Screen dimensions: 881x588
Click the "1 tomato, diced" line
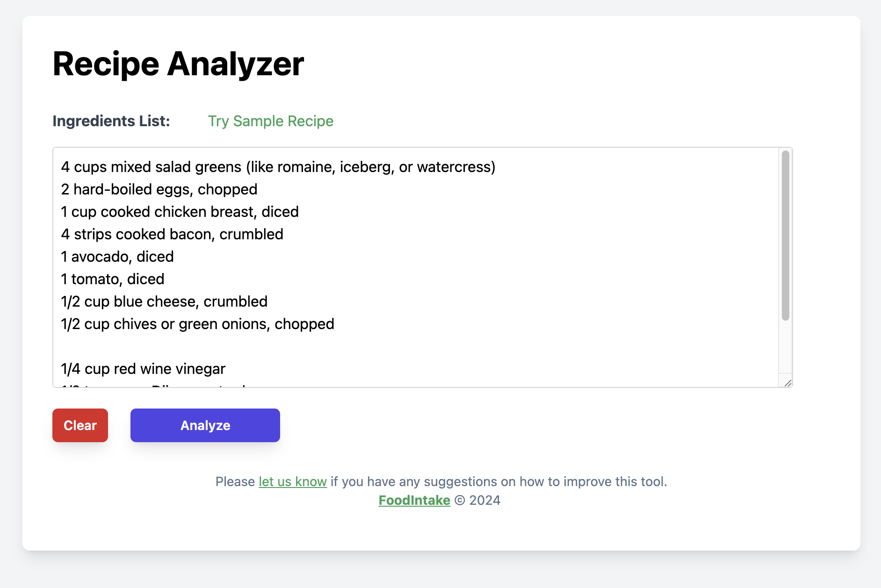(x=113, y=280)
